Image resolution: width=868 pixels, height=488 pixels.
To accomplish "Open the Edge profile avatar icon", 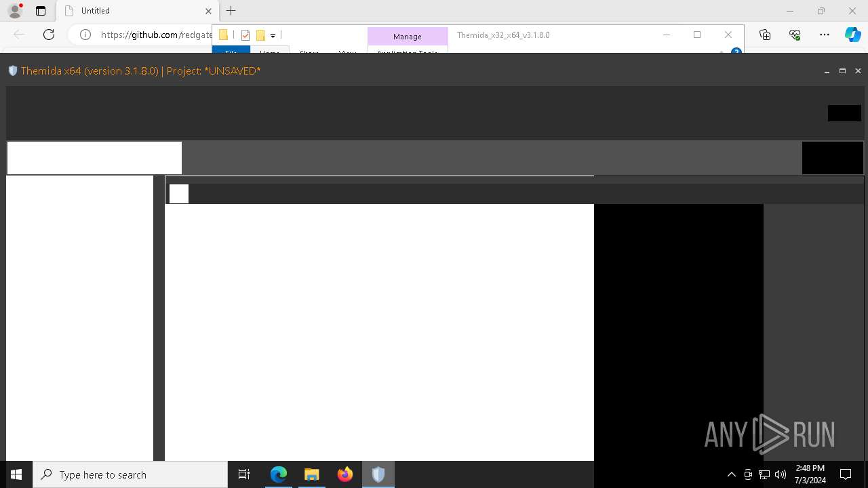I will [x=14, y=11].
